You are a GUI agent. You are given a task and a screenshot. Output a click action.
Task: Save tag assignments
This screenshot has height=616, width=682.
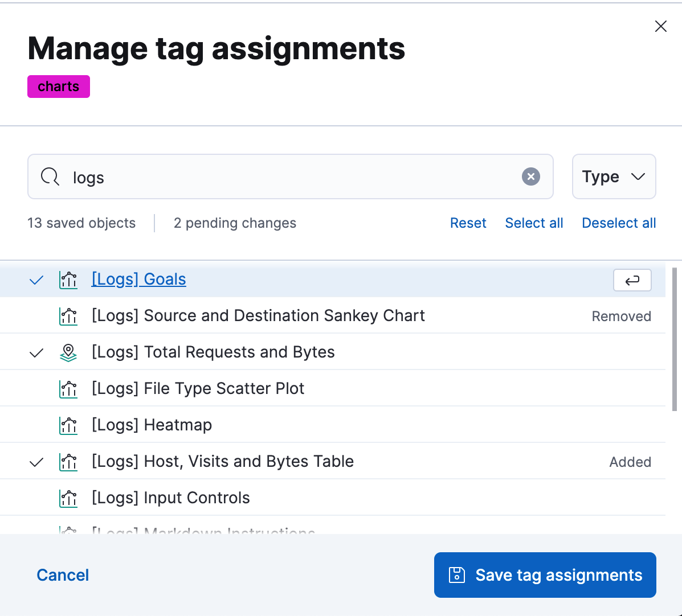tap(545, 575)
